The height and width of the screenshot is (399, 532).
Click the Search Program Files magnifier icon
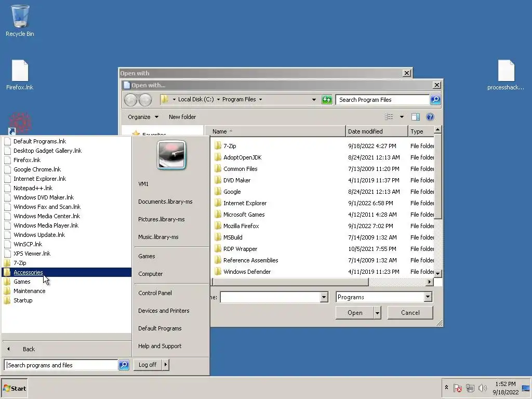435,99
